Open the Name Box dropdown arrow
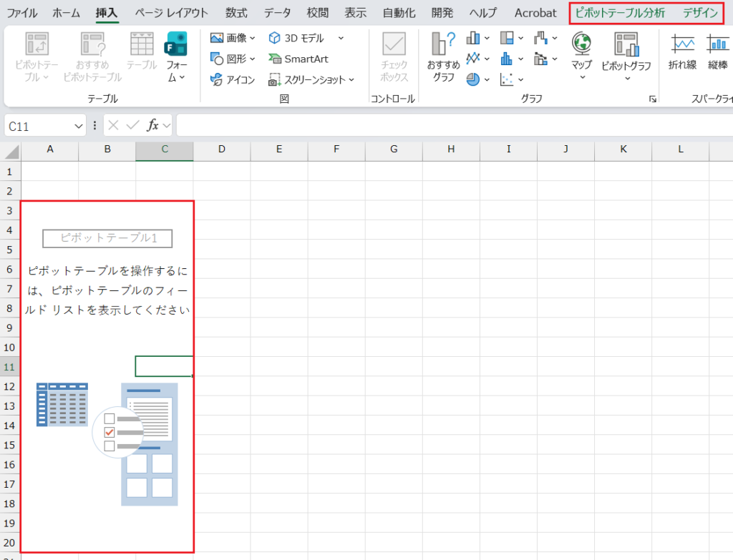The height and width of the screenshot is (560, 733). pyautogui.click(x=79, y=126)
